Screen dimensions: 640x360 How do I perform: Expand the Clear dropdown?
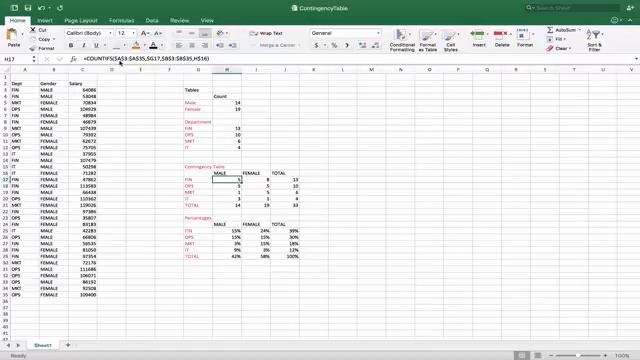pos(570,49)
